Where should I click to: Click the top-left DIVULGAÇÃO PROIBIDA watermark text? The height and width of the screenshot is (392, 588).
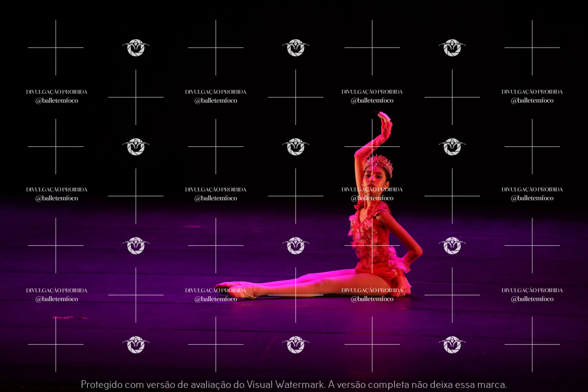(57, 92)
